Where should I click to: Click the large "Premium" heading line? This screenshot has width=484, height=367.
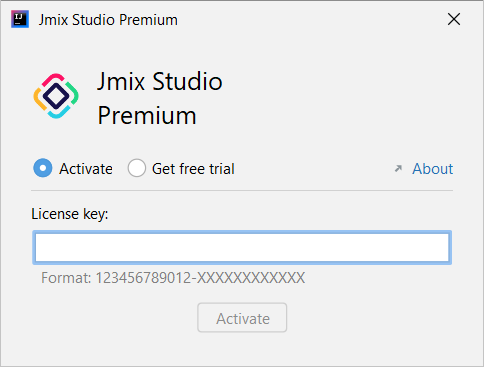pos(147,115)
